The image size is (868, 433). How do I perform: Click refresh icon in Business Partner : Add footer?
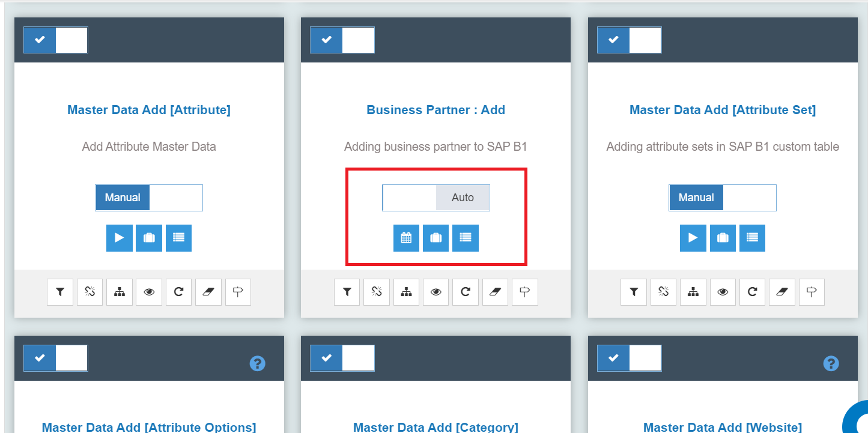coord(466,292)
